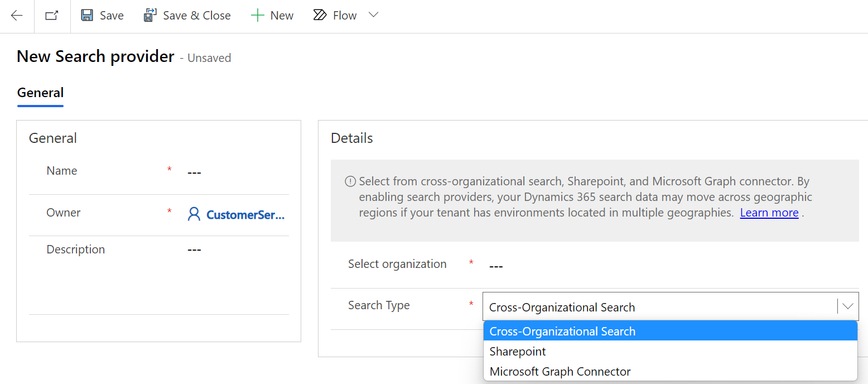Image resolution: width=868 pixels, height=384 pixels.
Task: Click the Save & Close icon
Action: point(150,16)
